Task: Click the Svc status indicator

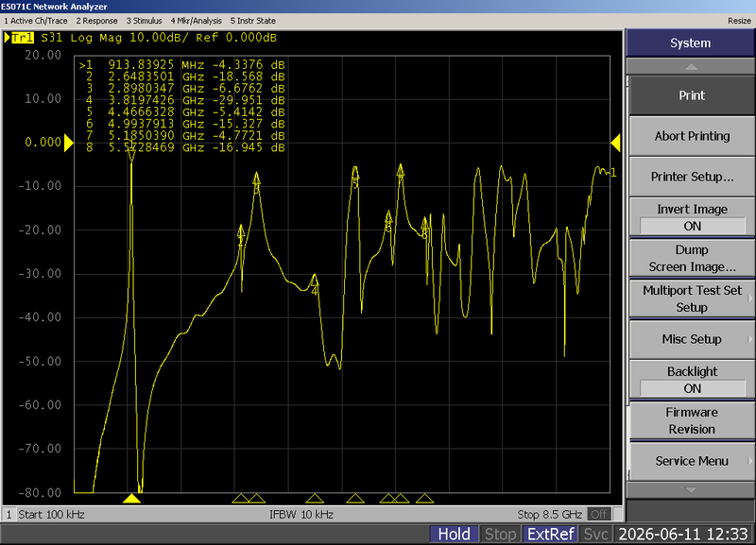Action: click(596, 534)
